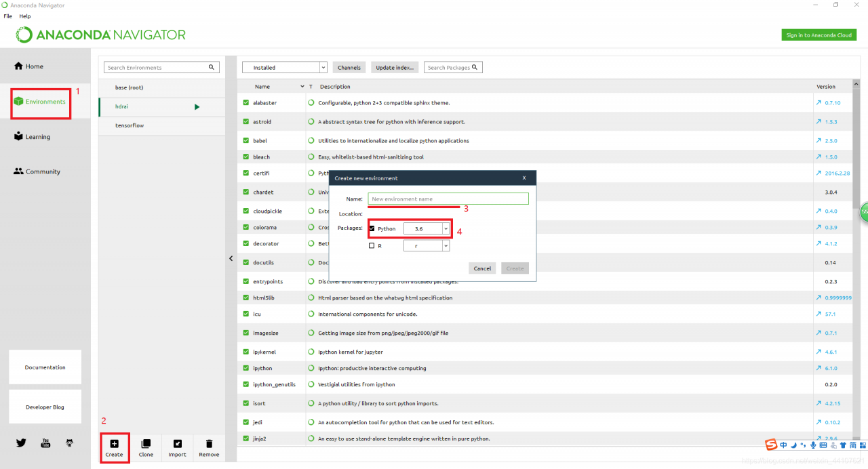
Task: Click the search icon in Search Environments
Action: [x=212, y=67]
